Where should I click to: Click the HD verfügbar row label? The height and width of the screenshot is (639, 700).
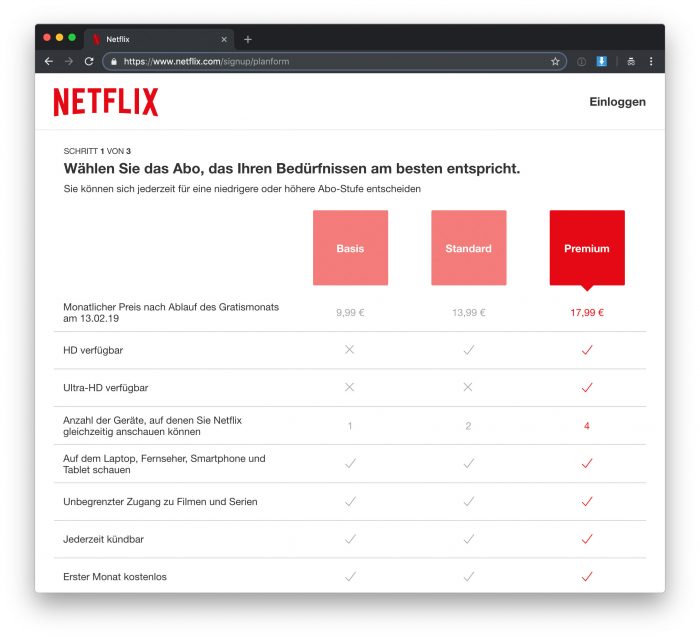click(93, 351)
